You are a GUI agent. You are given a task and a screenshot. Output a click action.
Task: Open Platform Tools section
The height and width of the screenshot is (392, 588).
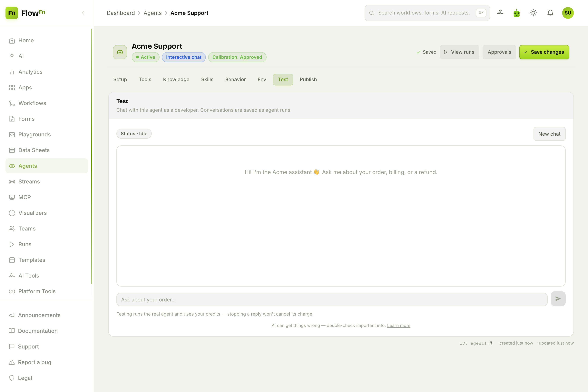click(x=47, y=291)
